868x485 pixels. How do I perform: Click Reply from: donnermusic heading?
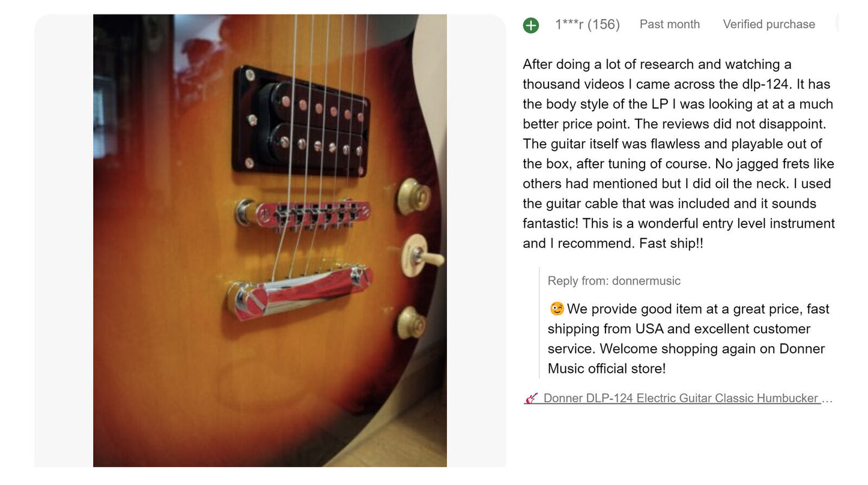pyautogui.click(x=614, y=281)
